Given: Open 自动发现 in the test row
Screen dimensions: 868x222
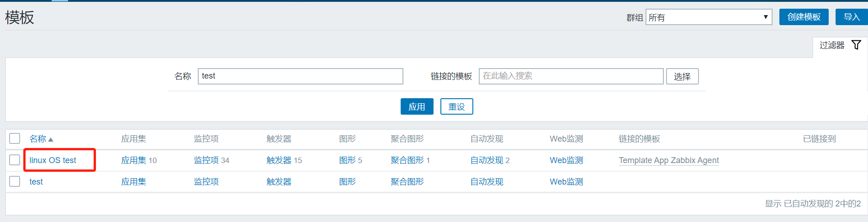Looking at the screenshot, I should [x=487, y=182].
